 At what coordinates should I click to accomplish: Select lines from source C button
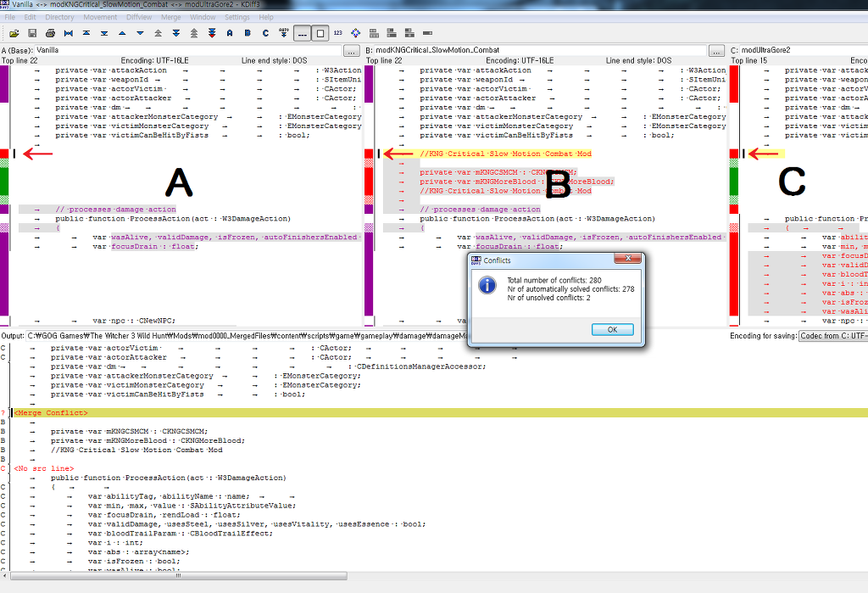(264, 33)
